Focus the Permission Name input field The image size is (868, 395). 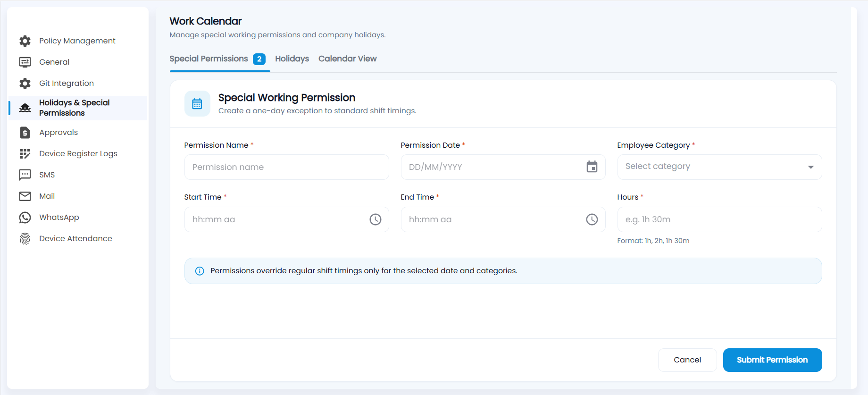click(x=286, y=167)
